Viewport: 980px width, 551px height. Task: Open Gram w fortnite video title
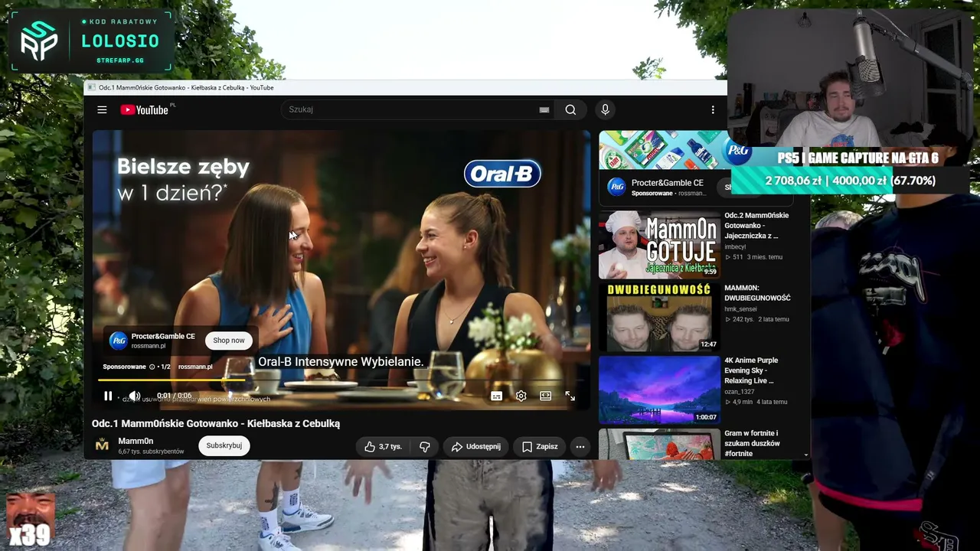[x=752, y=443]
